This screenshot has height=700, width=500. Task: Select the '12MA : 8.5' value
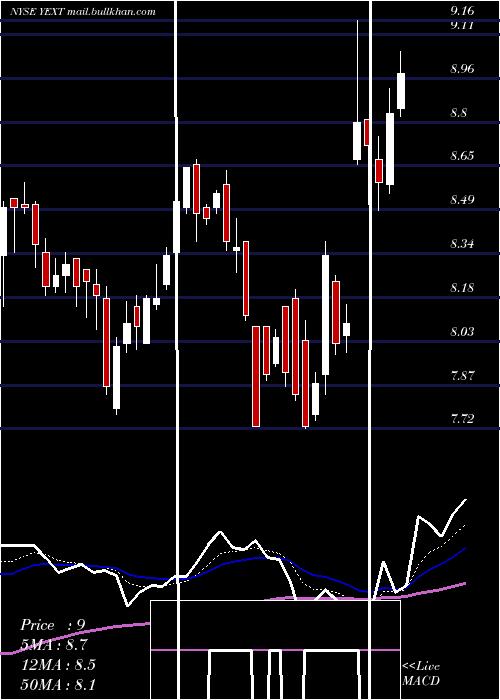[58, 665]
